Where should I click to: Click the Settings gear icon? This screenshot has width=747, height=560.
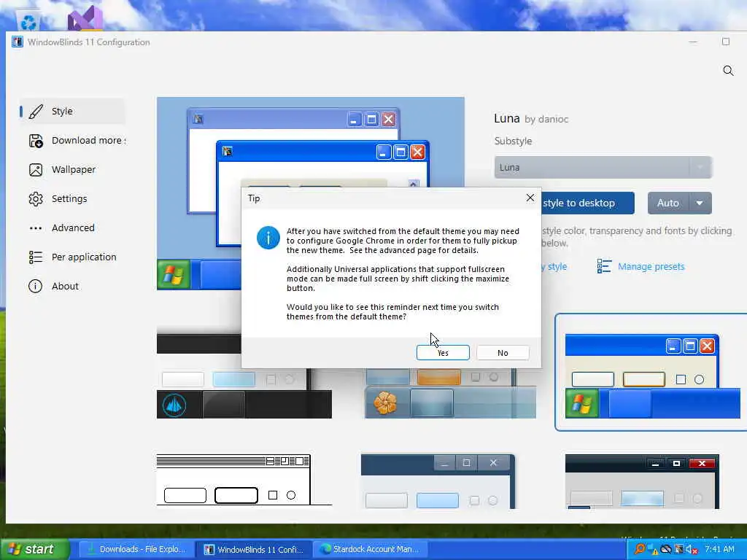point(36,199)
